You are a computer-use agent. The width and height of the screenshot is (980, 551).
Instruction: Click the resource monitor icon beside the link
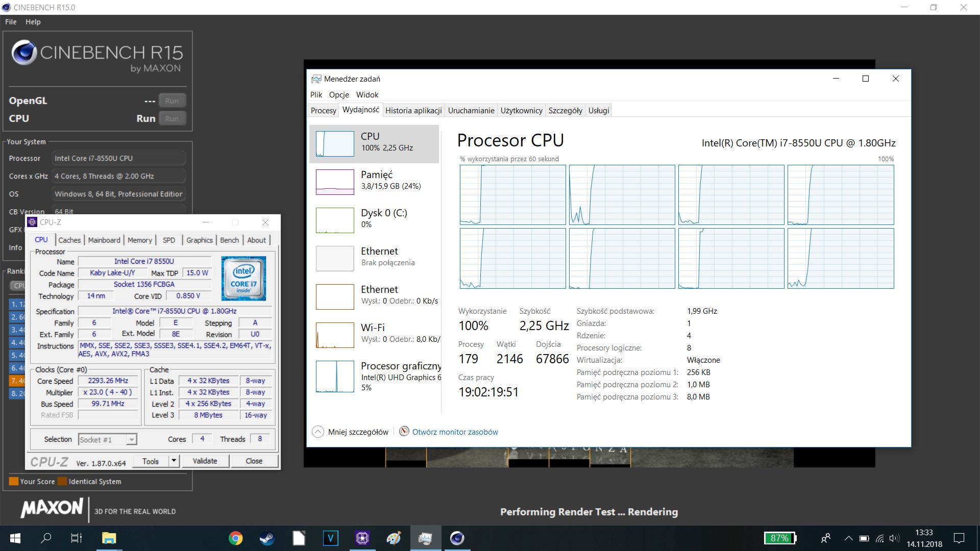pyautogui.click(x=404, y=432)
